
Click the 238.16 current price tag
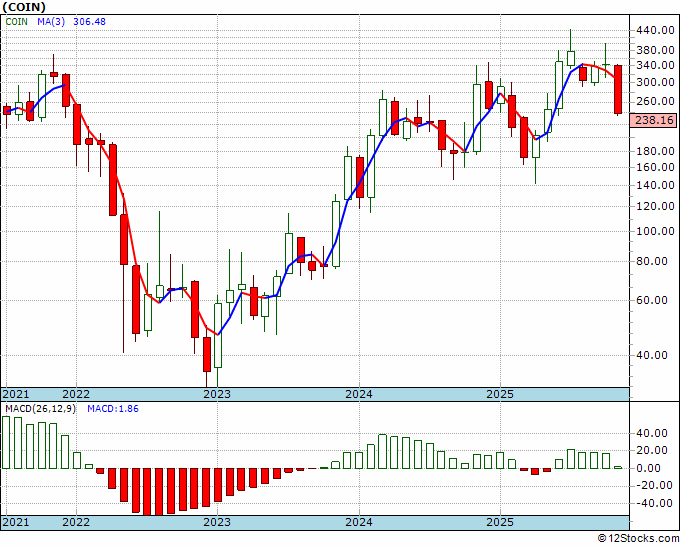tap(654, 120)
